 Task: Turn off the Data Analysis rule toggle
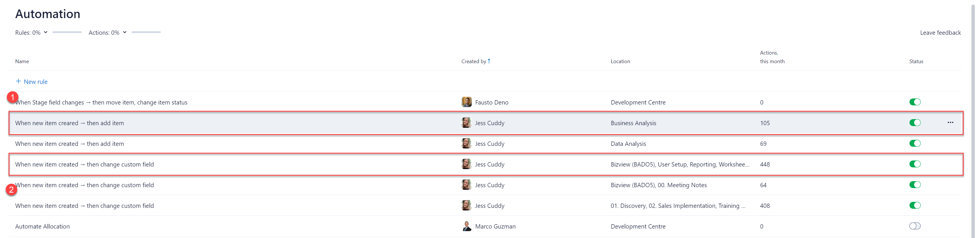coord(915,144)
